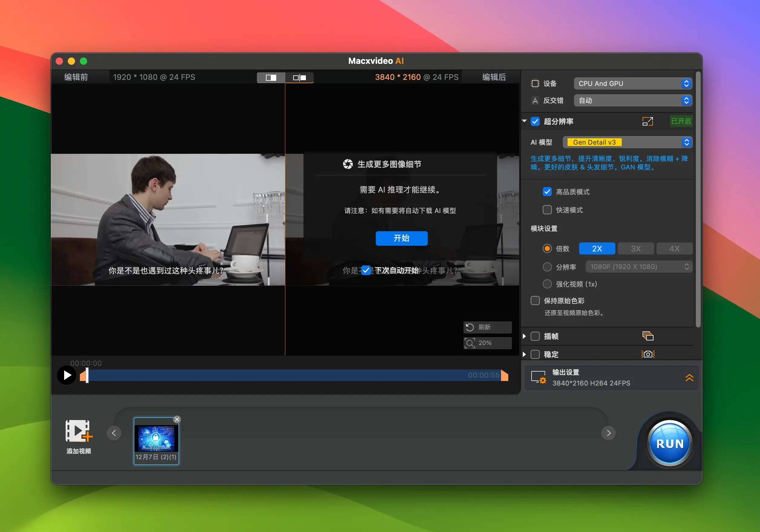Select the 分辨率 radio button
760x532 pixels.
pos(547,267)
